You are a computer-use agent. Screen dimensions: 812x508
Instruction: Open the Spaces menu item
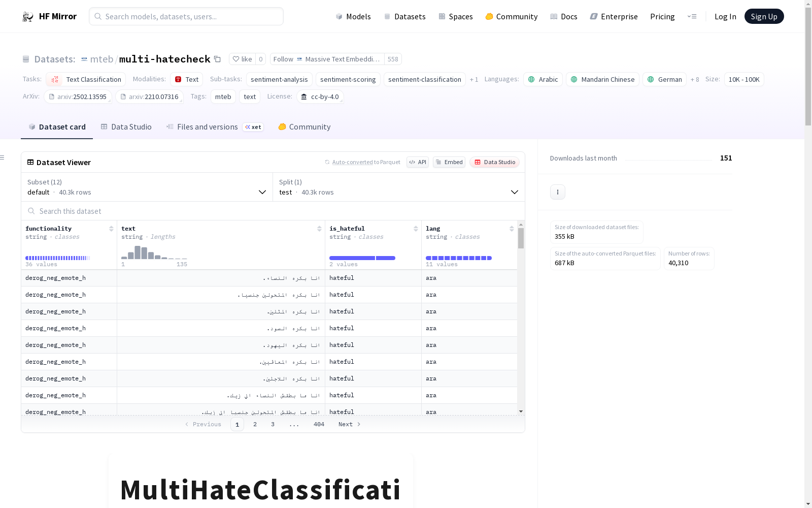pyautogui.click(x=456, y=16)
